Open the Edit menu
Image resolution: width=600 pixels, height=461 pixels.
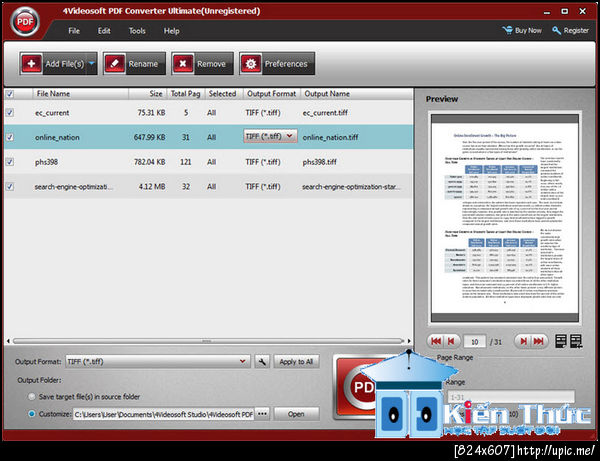[104, 31]
